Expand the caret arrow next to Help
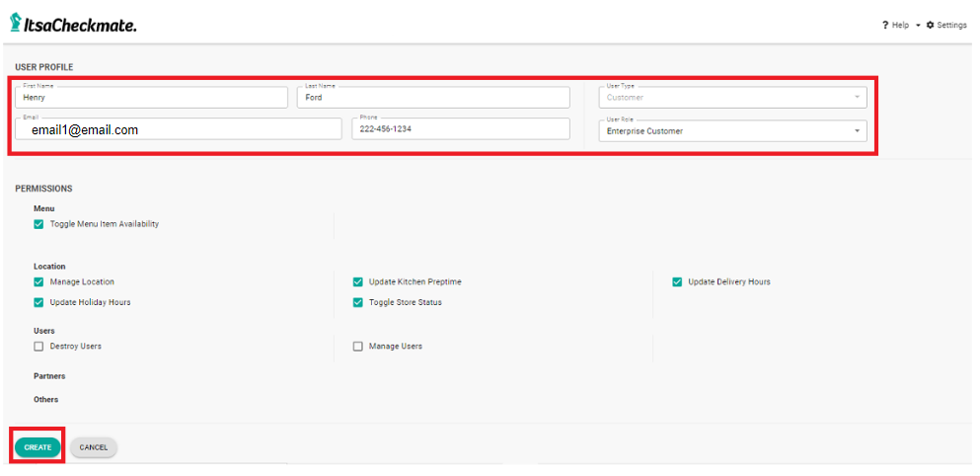 point(918,25)
